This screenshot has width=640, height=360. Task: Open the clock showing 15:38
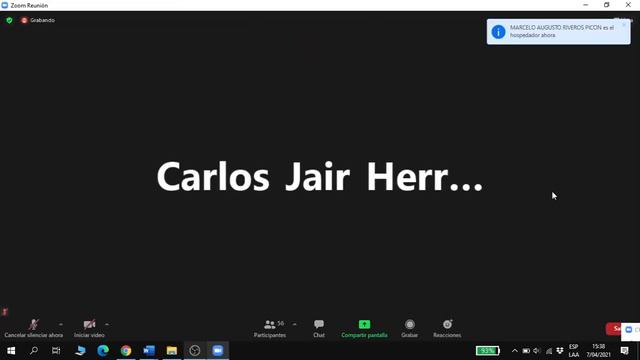pyautogui.click(x=598, y=351)
